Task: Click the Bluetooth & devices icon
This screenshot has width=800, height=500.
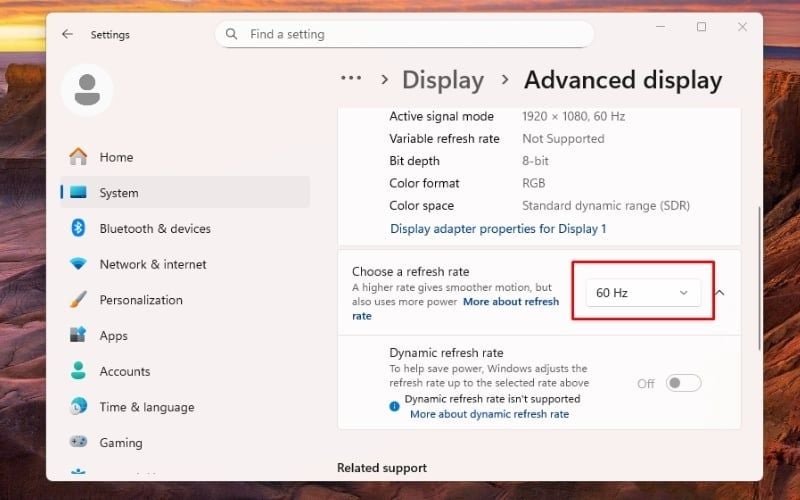Action: (x=78, y=229)
